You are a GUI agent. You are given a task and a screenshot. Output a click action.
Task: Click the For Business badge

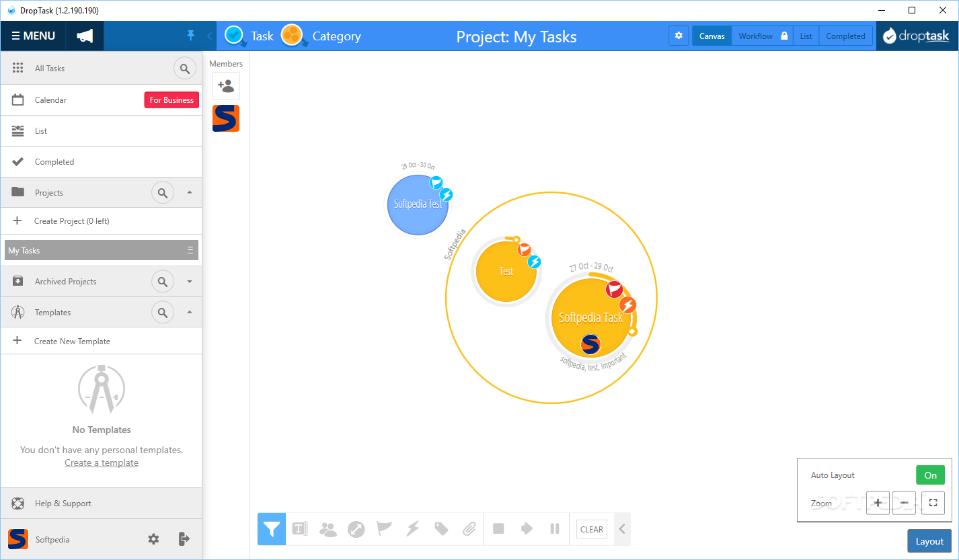pyautogui.click(x=171, y=100)
